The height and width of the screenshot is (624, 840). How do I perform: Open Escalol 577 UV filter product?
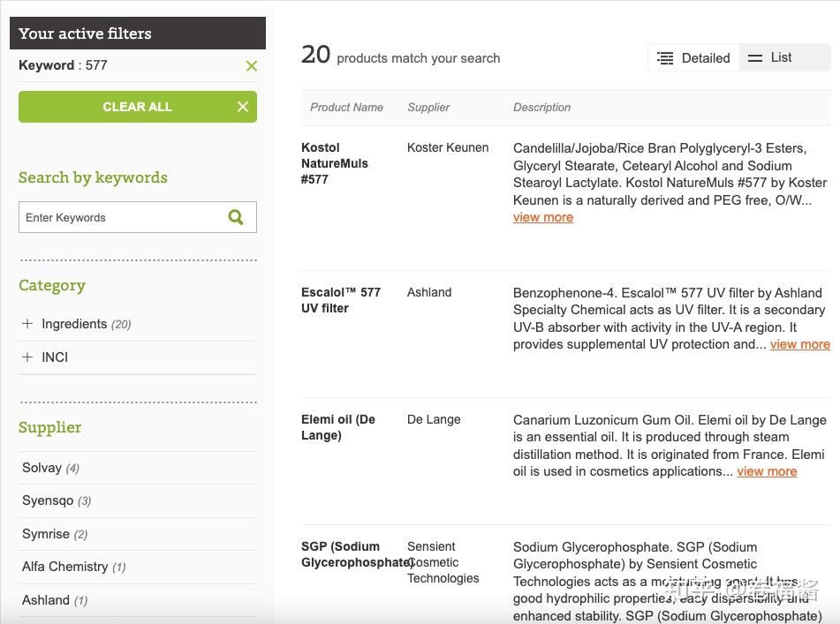pos(340,300)
